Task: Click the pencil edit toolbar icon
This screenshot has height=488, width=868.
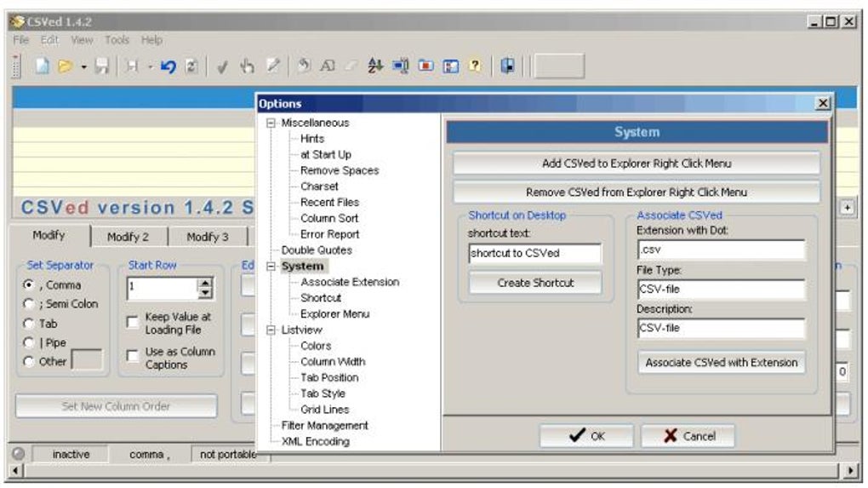Action: [273, 66]
